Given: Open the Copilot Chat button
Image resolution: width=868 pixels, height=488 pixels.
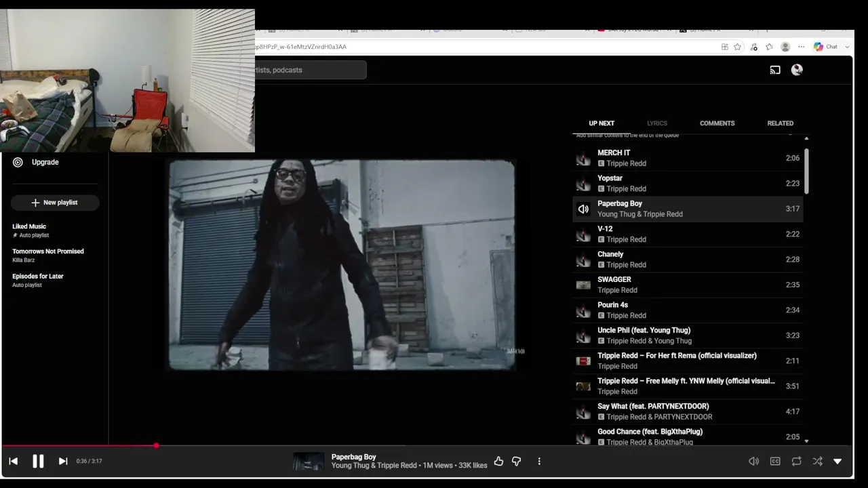Looking at the screenshot, I should pos(826,47).
